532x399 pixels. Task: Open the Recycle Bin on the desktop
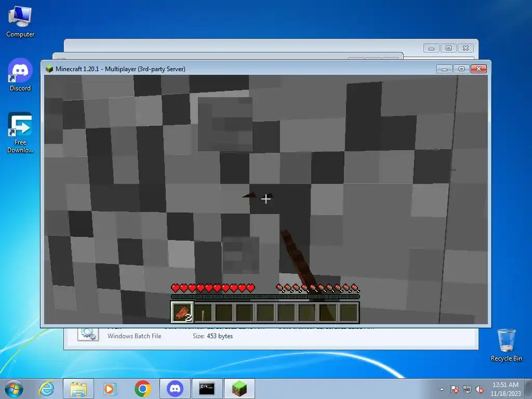tap(506, 345)
